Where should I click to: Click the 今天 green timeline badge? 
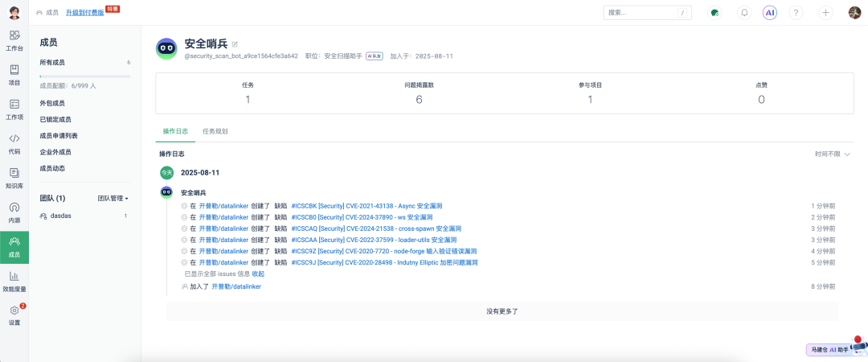[x=166, y=173]
